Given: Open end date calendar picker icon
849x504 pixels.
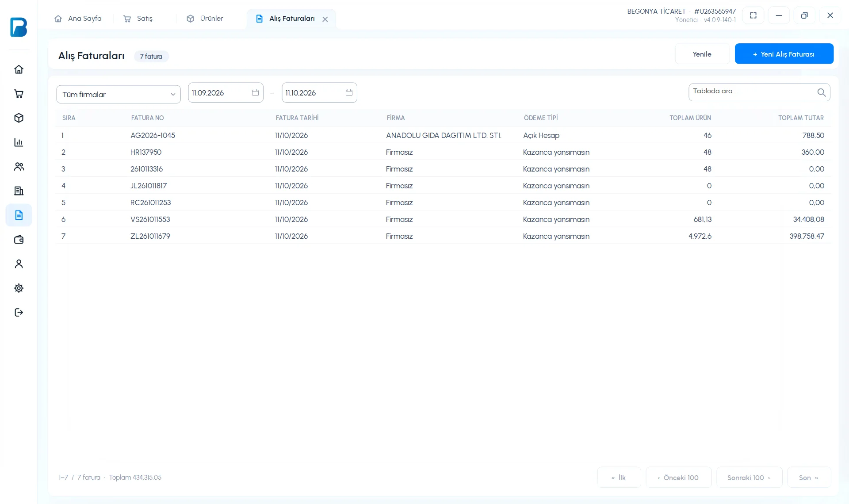Looking at the screenshot, I should (x=349, y=92).
